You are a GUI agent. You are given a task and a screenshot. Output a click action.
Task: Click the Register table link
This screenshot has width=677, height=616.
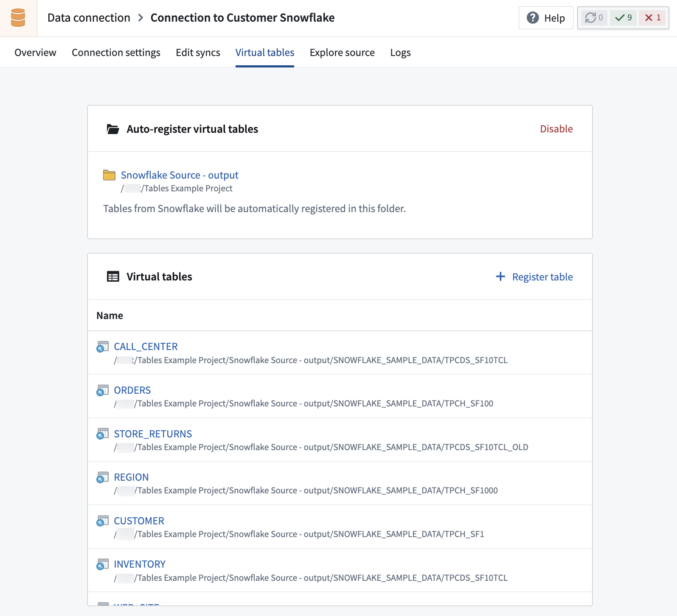pos(542,277)
